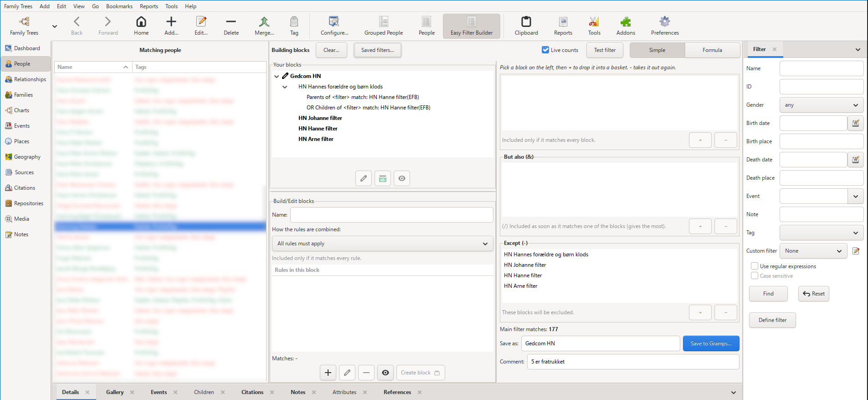Click the Add person plus icon
868x400 pixels.
(171, 26)
